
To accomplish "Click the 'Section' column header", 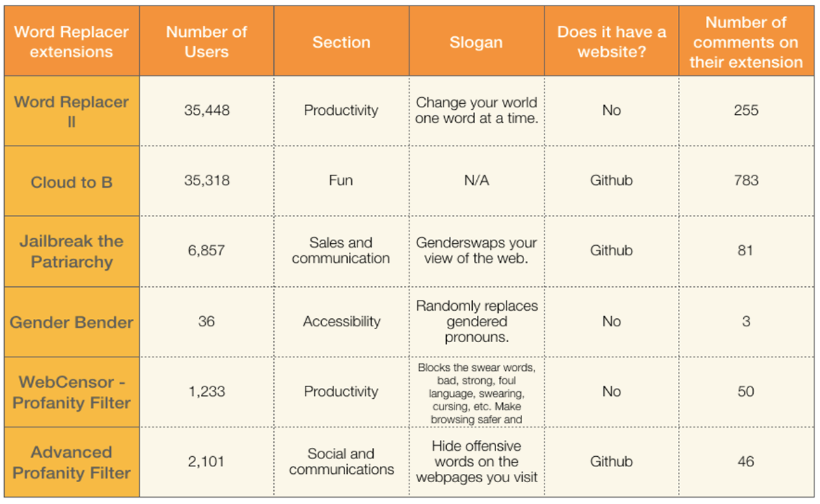I will pos(341,41).
